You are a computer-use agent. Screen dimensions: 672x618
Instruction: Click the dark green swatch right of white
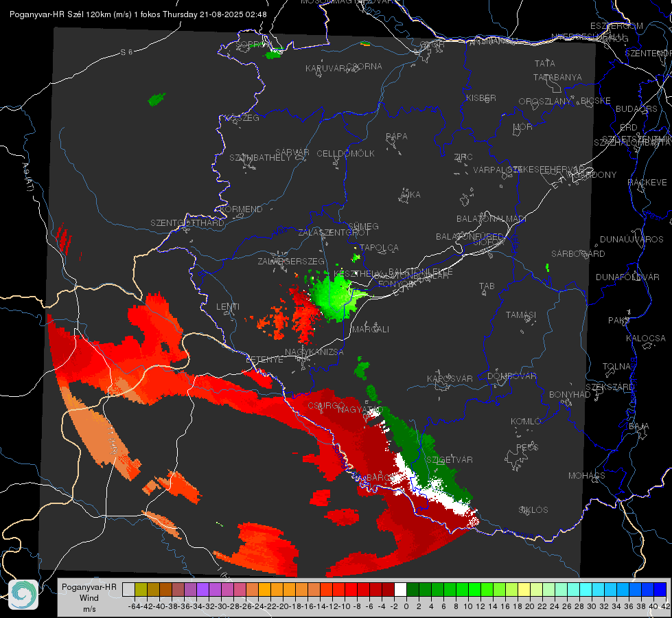point(413,589)
